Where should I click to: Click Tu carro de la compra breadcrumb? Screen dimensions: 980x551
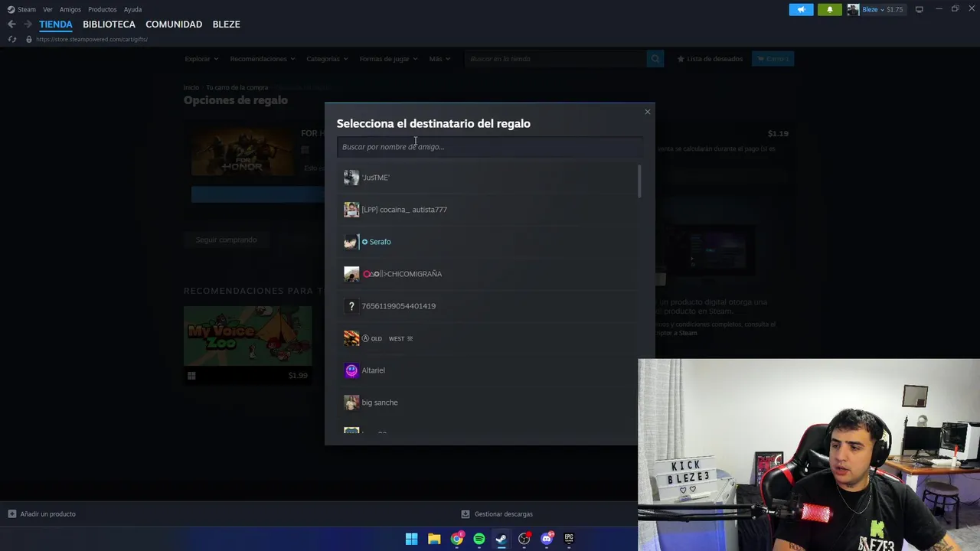pyautogui.click(x=237, y=88)
